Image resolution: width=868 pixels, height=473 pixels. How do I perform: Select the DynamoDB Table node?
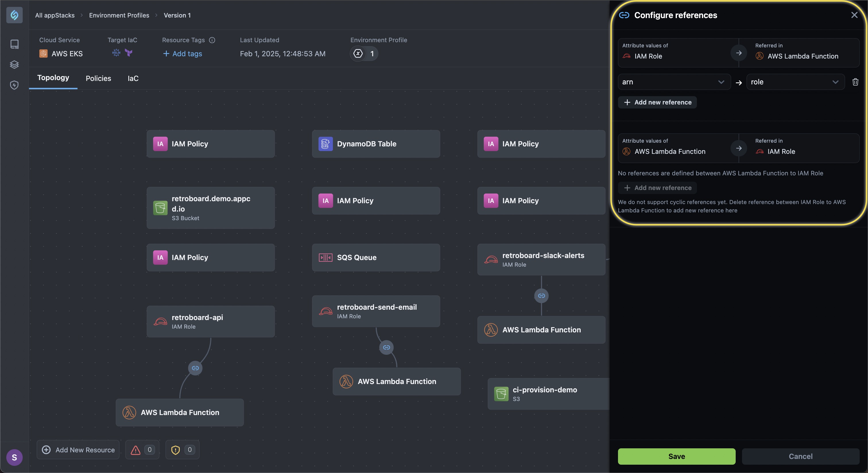pos(376,144)
